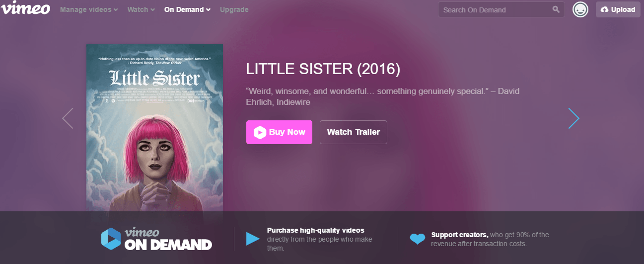
Task: Click the blue heart icon
Action: click(417, 239)
